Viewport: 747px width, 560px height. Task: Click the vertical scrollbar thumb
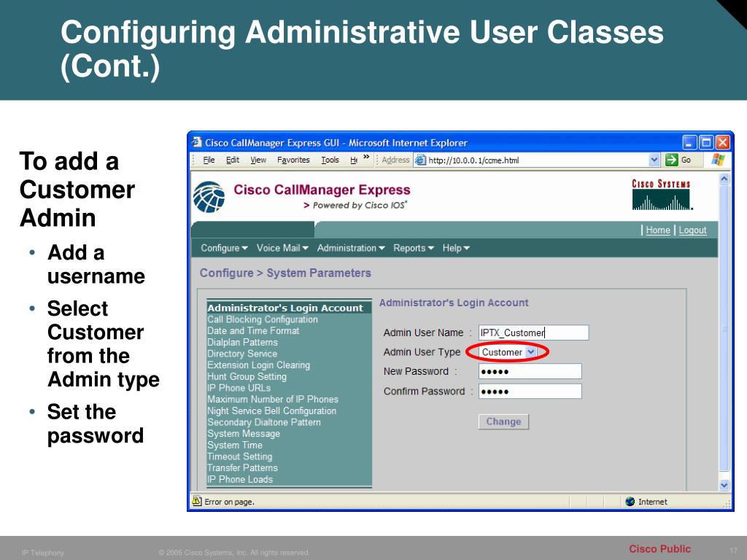pos(724,328)
